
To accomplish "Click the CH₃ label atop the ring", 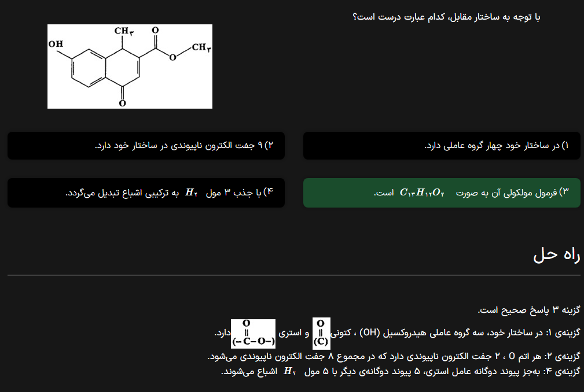I will (124, 31).
